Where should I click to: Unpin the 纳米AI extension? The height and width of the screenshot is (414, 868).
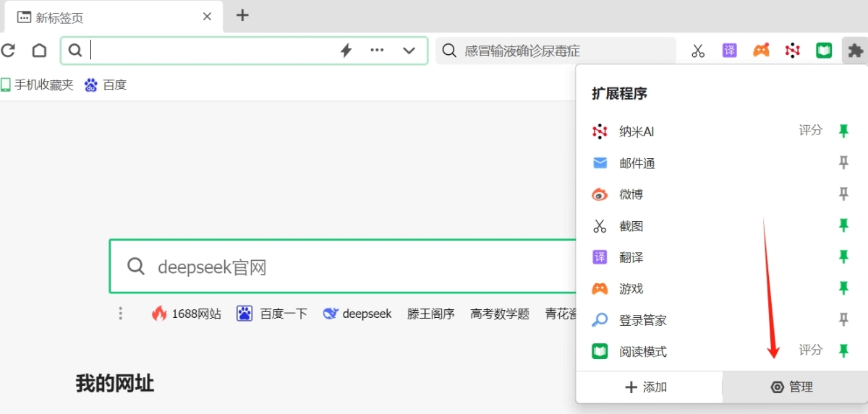(x=843, y=131)
